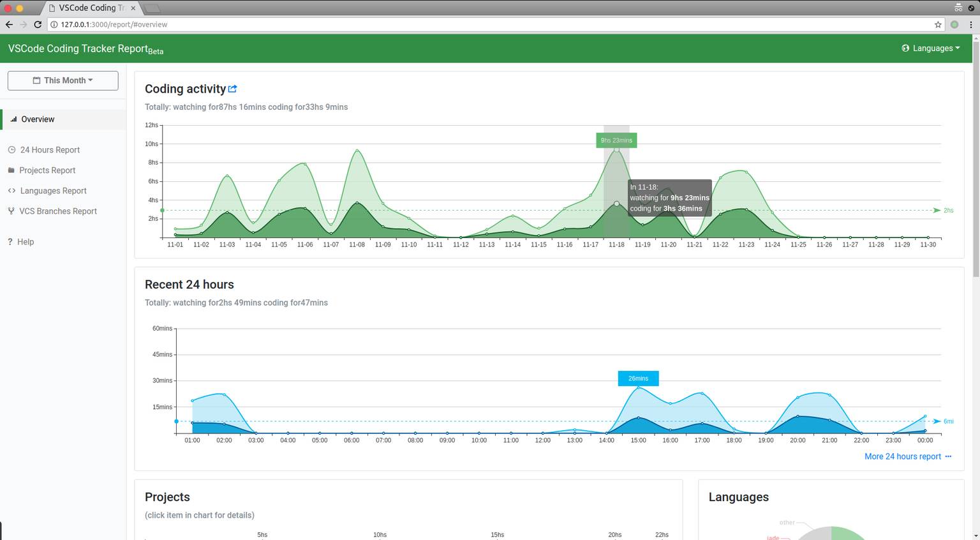This screenshot has height=540, width=980.
Task: Open the Coding activity share/export icon
Action: tap(233, 89)
